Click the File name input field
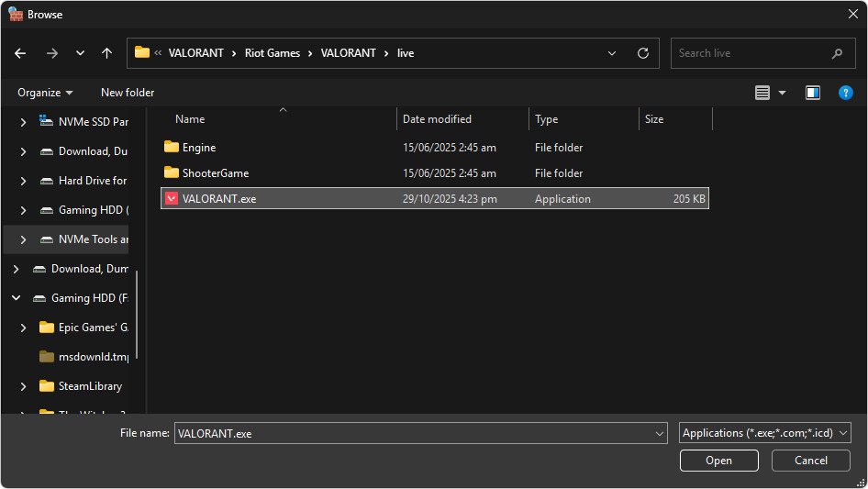868x489 pixels. coord(413,433)
